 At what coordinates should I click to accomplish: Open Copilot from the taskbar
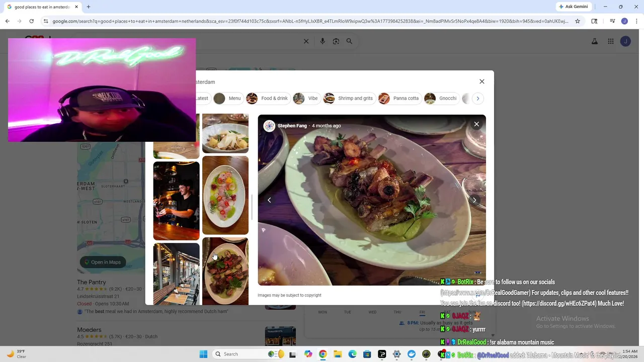coord(308,354)
